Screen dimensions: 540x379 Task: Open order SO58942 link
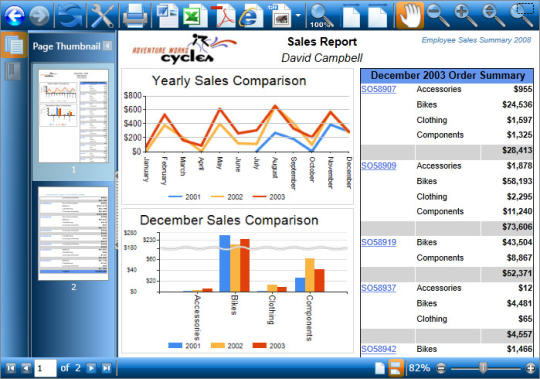coord(378,349)
